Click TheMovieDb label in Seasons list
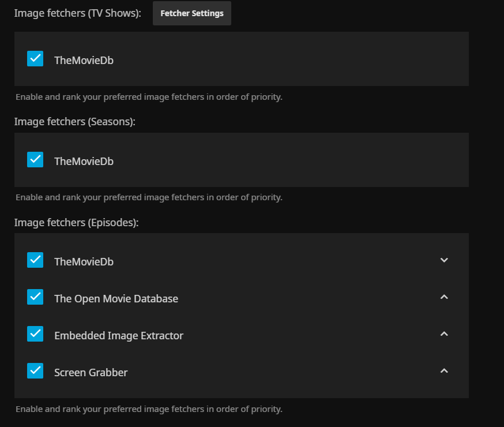 (x=84, y=162)
